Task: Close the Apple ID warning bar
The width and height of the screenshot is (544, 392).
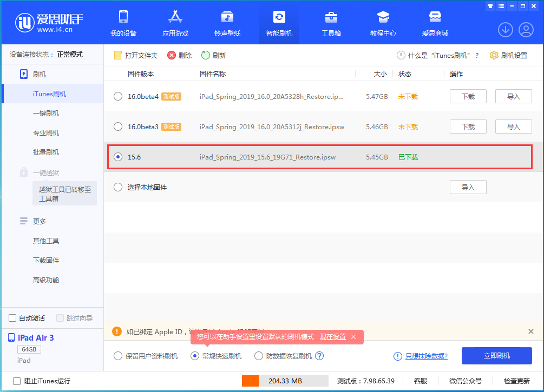Action: [x=531, y=331]
